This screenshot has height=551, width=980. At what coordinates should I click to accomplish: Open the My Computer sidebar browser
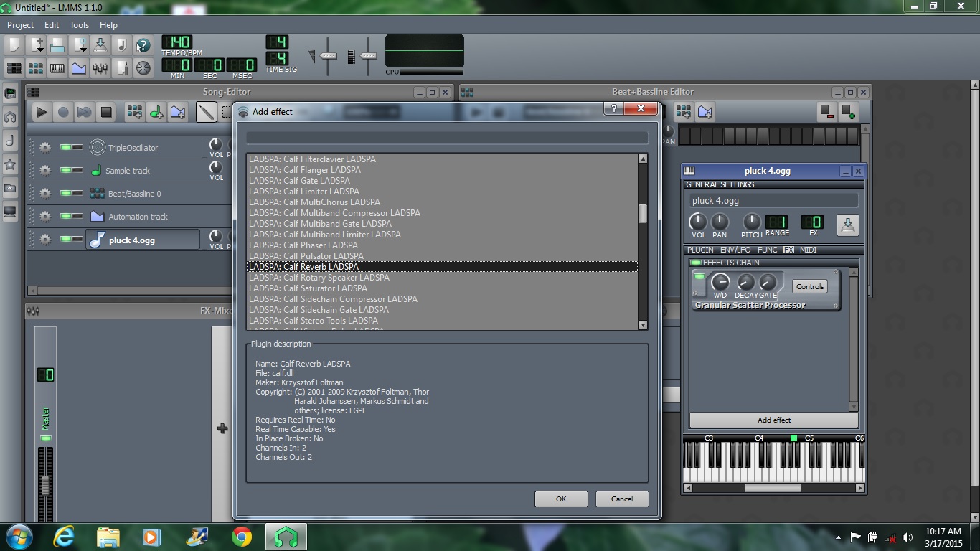[10, 212]
